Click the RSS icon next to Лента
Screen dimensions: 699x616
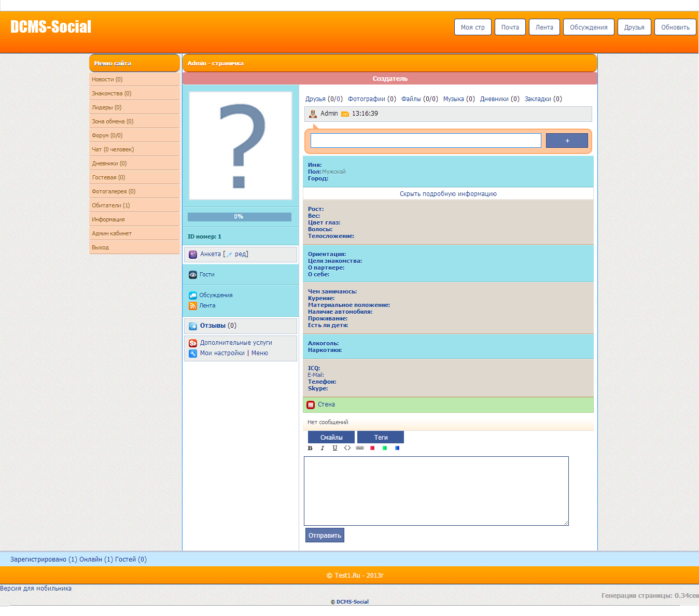pyautogui.click(x=193, y=306)
